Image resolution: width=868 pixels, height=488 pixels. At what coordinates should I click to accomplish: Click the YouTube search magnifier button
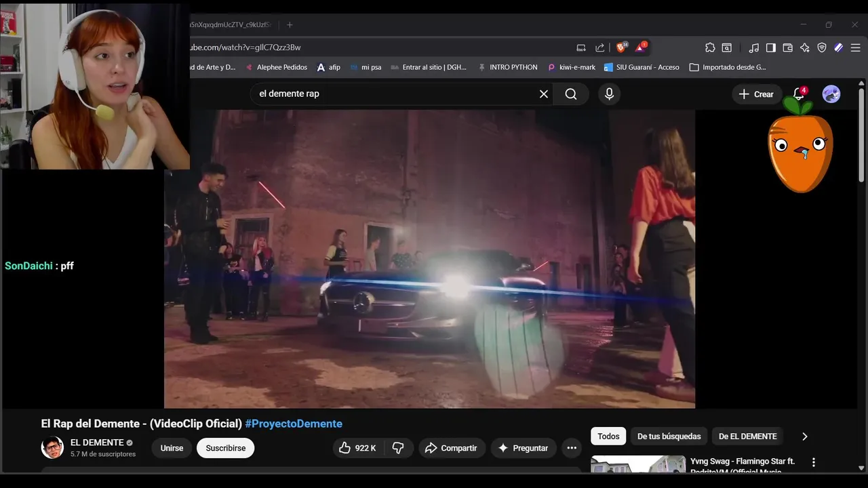pos(571,94)
